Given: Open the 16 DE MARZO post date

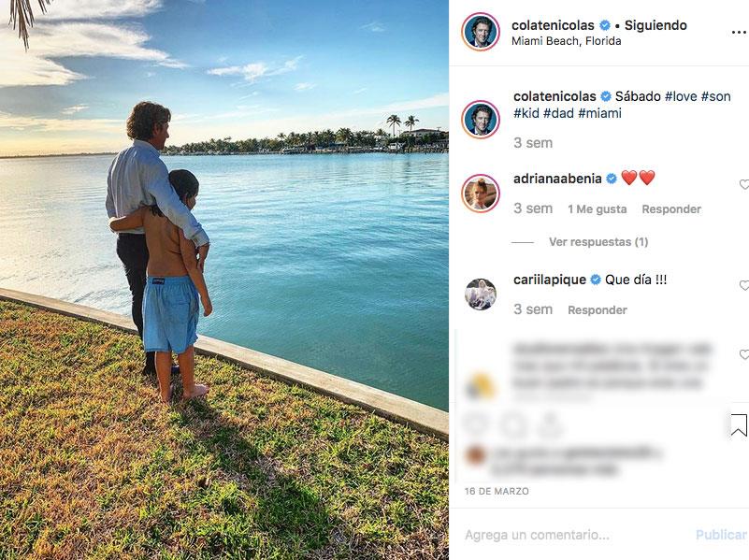Looking at the screenshot, I should 497,491.
